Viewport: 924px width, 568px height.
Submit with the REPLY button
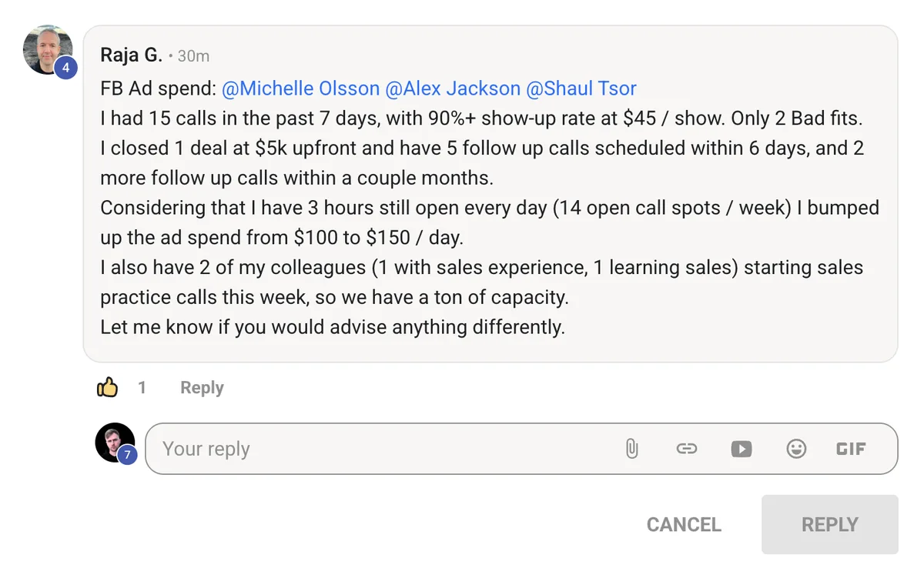[x=829, y=524]
